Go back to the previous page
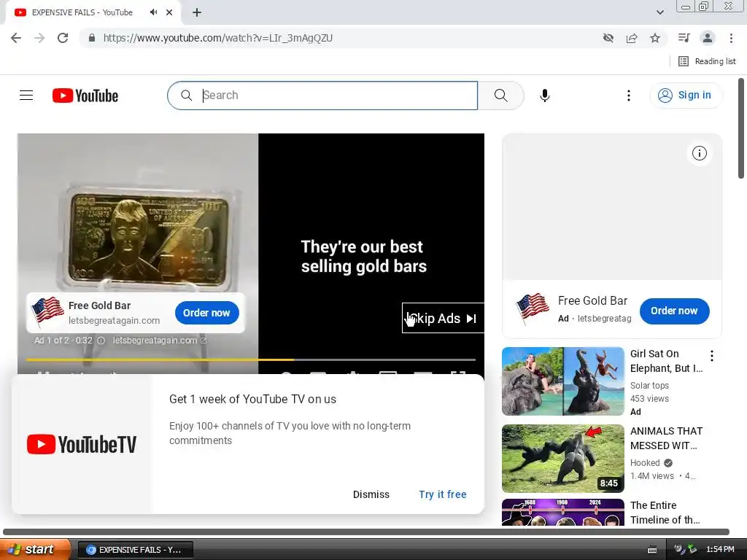Image resolution: width=747 pixels, height=560 pixels. point(16,38)
